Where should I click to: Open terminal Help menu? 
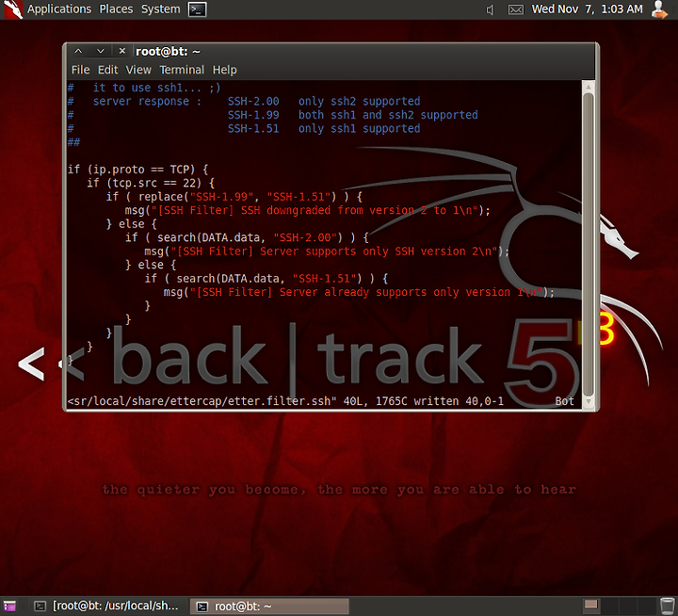pyautogui.click(x=224, y=70)
